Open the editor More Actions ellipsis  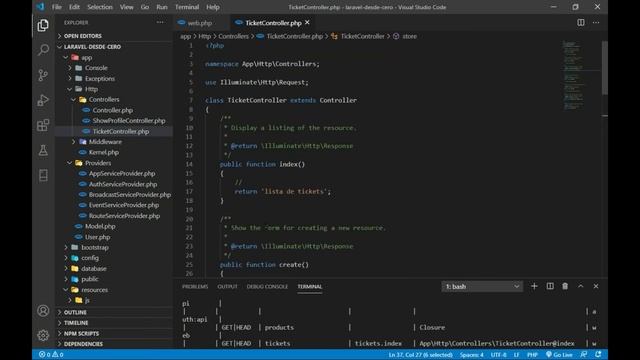(596, 23)
